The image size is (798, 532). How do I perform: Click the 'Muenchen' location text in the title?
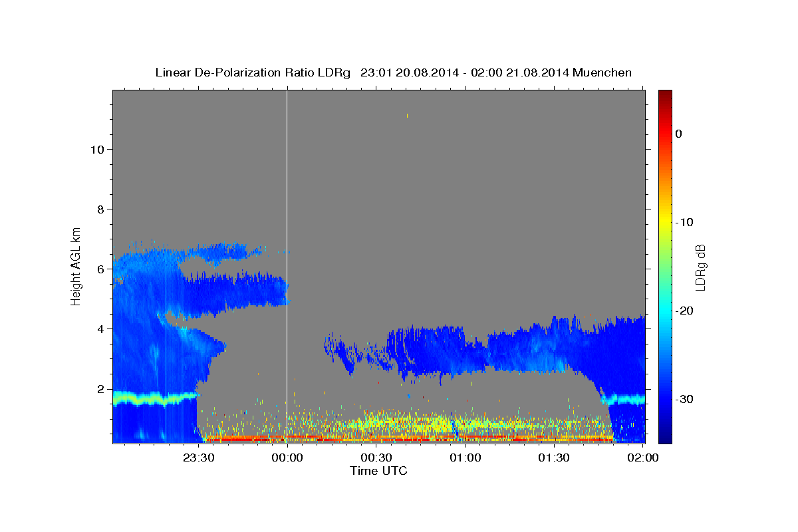click(602, 72)
